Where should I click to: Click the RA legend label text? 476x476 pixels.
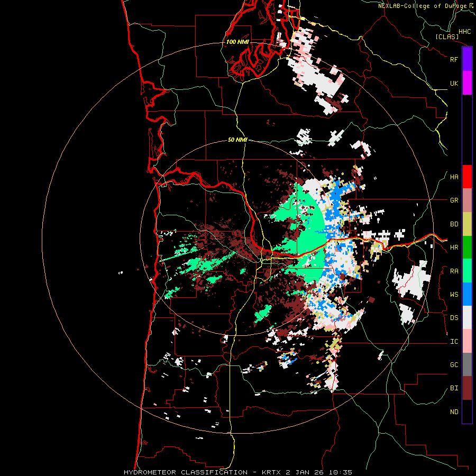point(454,271)
